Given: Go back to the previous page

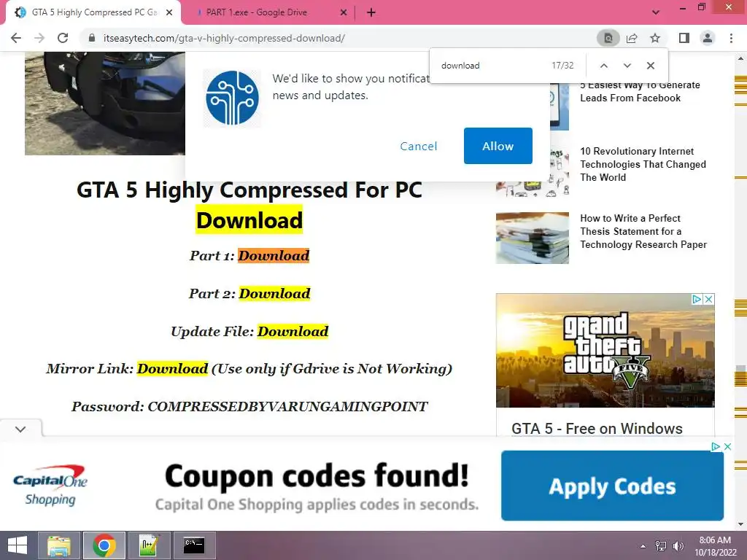Looking at the screenshot, I should 16,38.
